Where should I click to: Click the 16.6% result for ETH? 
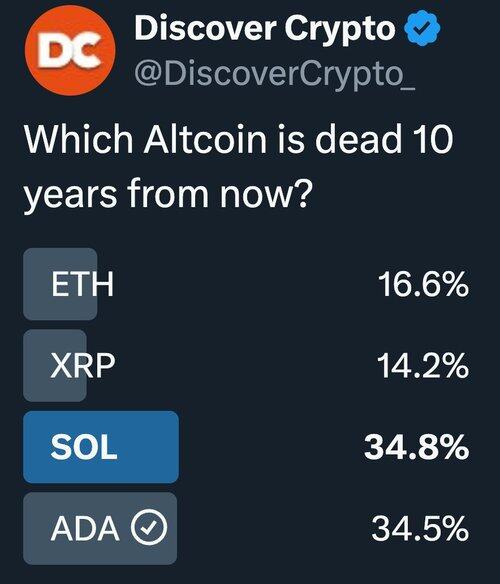coord(424,284)
